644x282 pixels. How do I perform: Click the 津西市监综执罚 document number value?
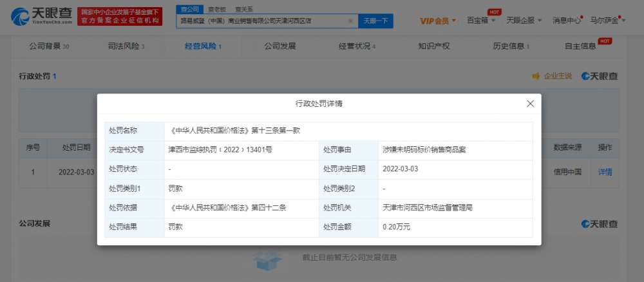click(x=220, y=150)
